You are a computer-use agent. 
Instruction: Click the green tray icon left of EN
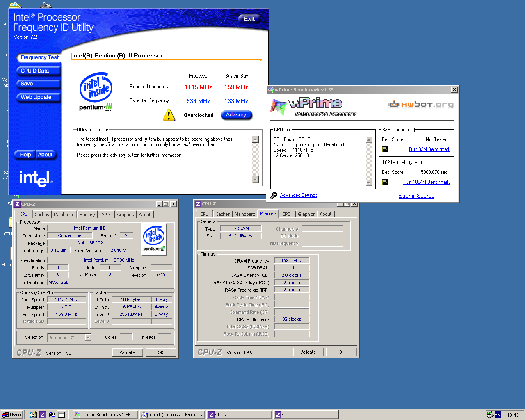click(x=490, y=415)
